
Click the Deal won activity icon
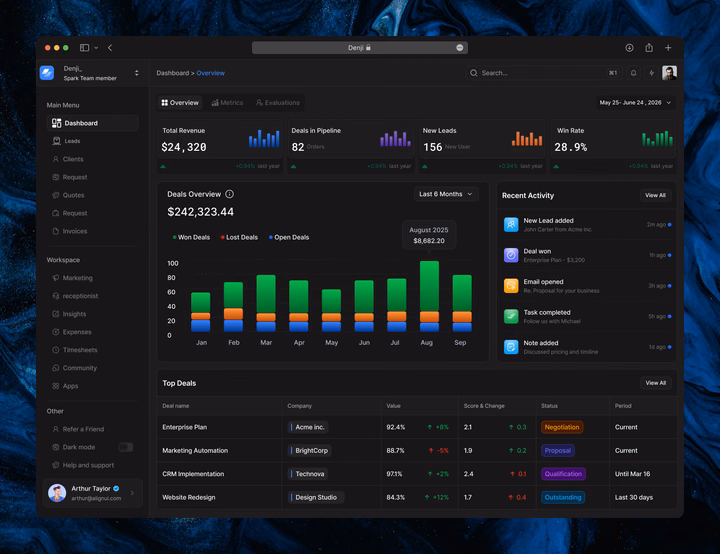coord(511,255)
